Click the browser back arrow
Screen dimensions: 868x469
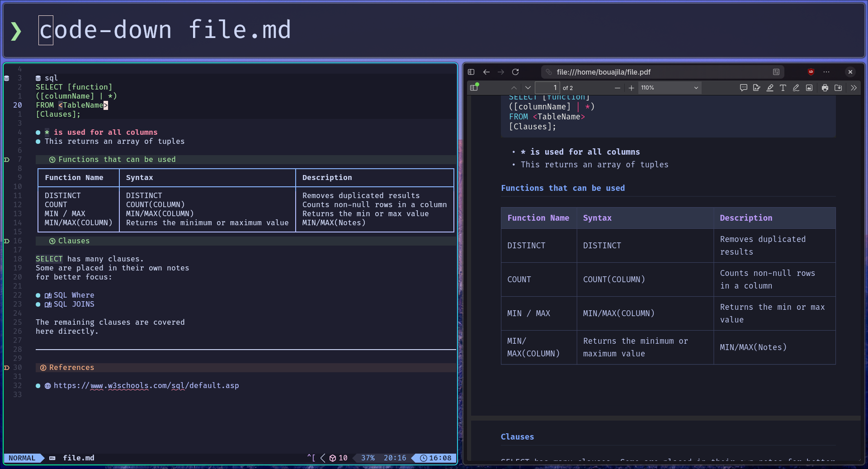pyautogui.click(x=486, y=72)
